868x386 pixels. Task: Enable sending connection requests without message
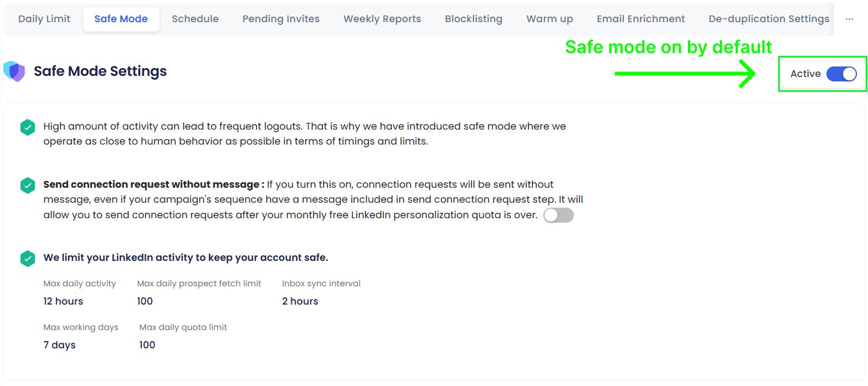pyautogui.click(x=558, y=215)
